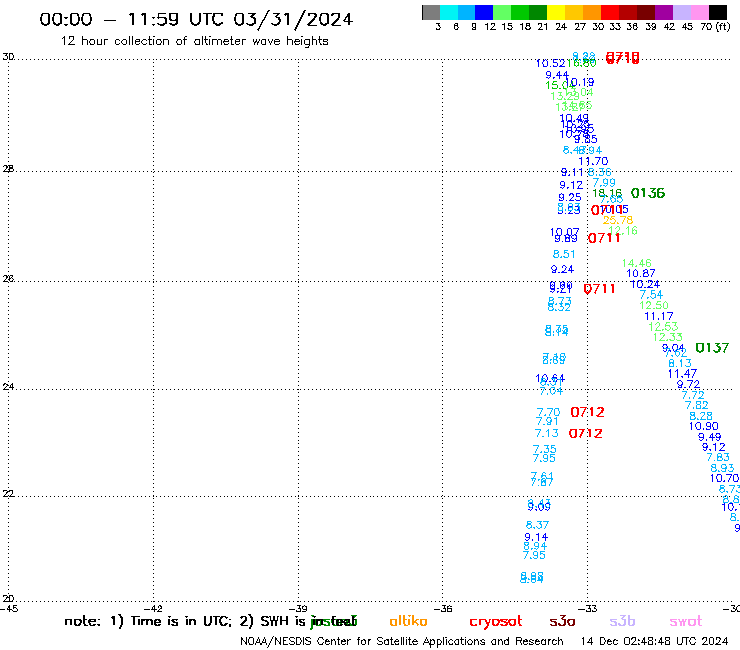
Task: Click the wave height value '7.35'
Action: (545, 449)
